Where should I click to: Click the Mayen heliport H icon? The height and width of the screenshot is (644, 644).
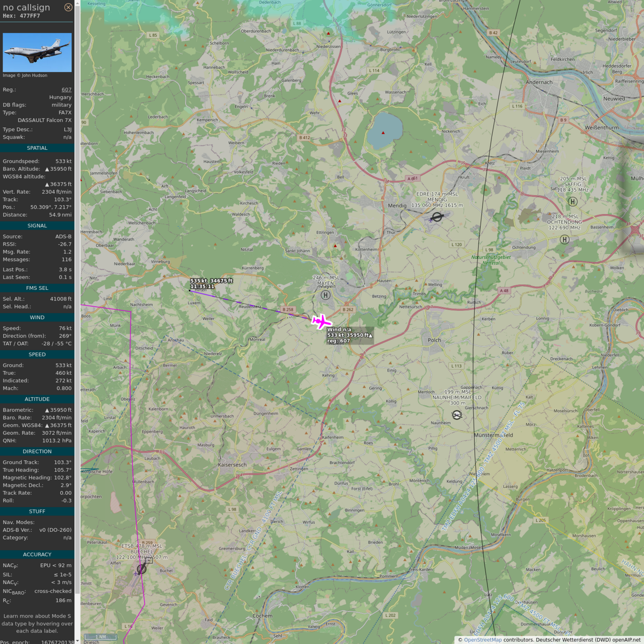point(326,295)
